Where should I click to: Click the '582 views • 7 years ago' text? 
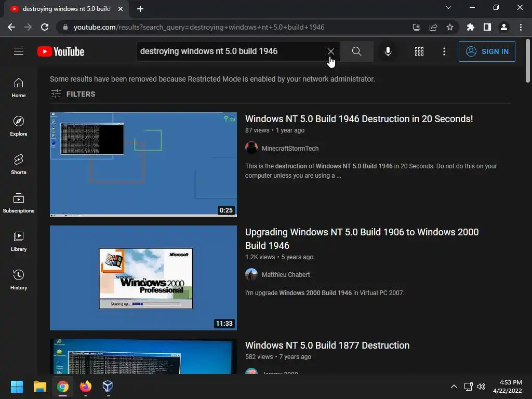[278, 356]
